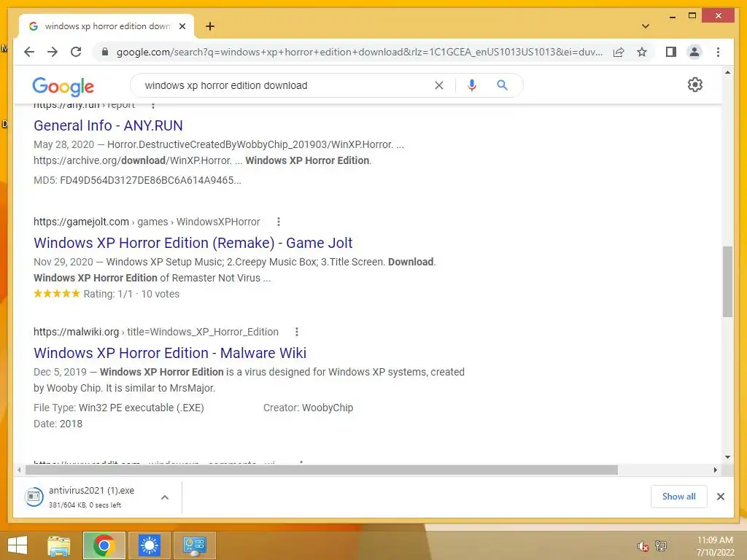
Task: Click the Creator: WoobyChip text
Action: coord(309,408)
